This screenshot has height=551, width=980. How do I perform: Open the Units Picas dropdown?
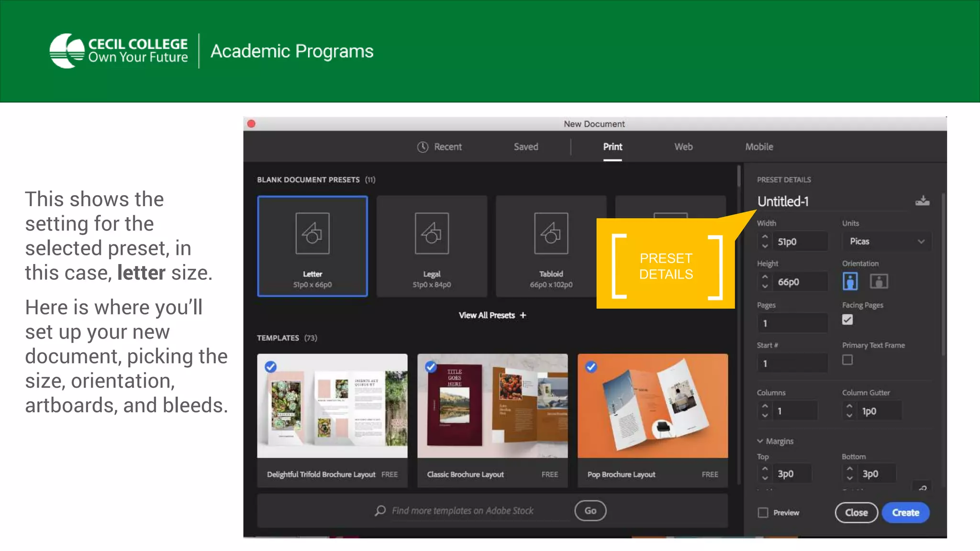887,242
